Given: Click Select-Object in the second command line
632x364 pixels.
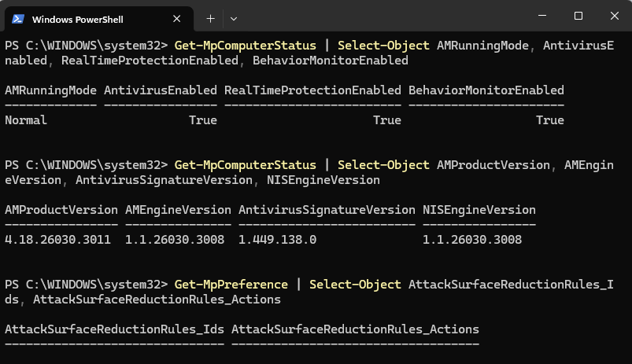Looking at the screenshot, I should [x=383, y=165].
